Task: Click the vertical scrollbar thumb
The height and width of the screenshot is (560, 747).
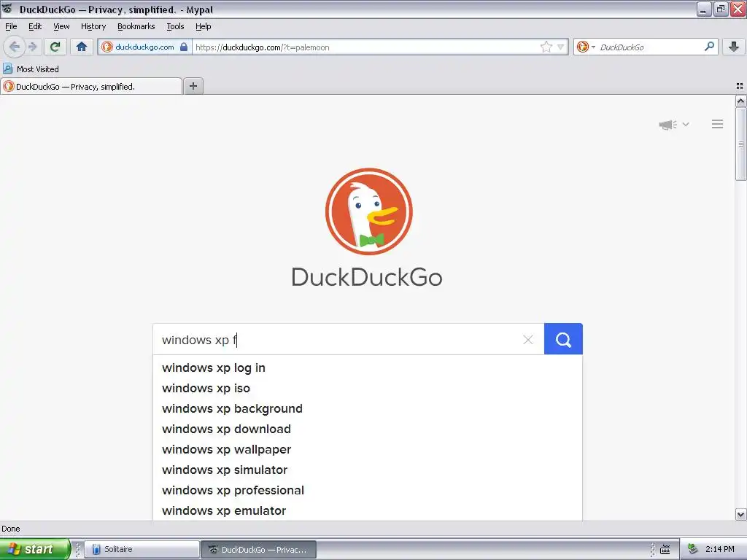Action: [x=740, y=144]
